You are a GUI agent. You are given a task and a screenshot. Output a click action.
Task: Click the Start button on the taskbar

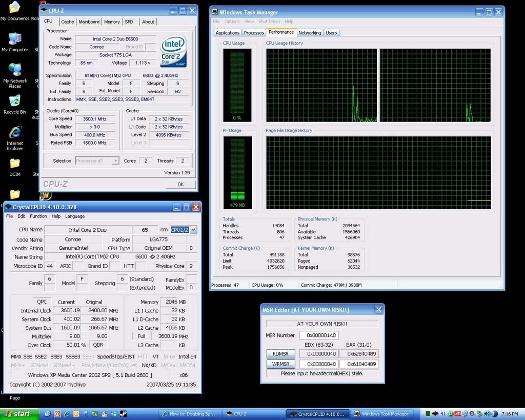tap(18, 414)
